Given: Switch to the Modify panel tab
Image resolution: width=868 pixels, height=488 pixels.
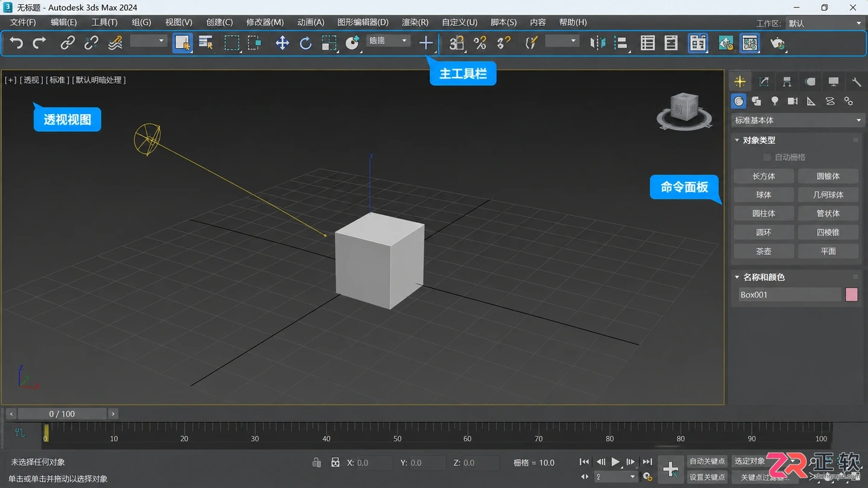Looking at the screenshot, I should click(x=764, y=81).
